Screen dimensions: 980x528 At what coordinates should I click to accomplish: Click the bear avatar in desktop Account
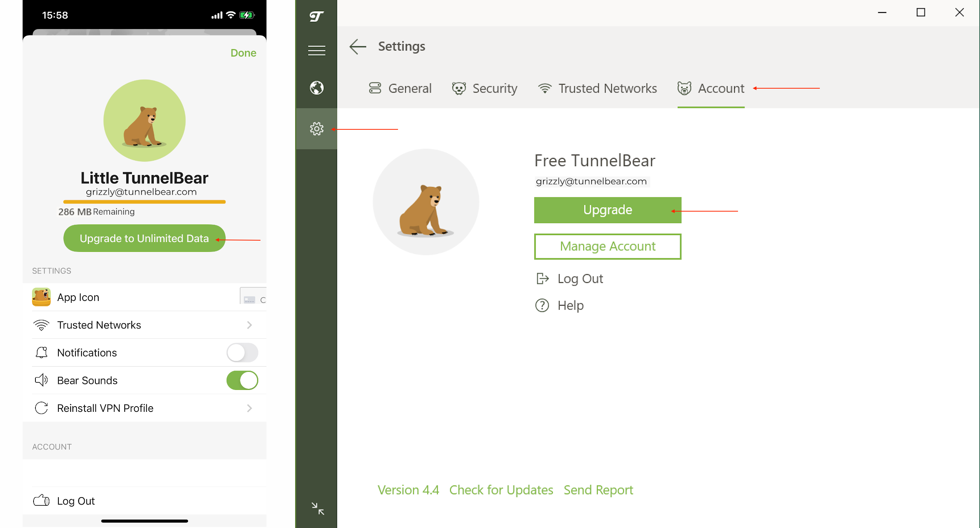pos(426,202)
